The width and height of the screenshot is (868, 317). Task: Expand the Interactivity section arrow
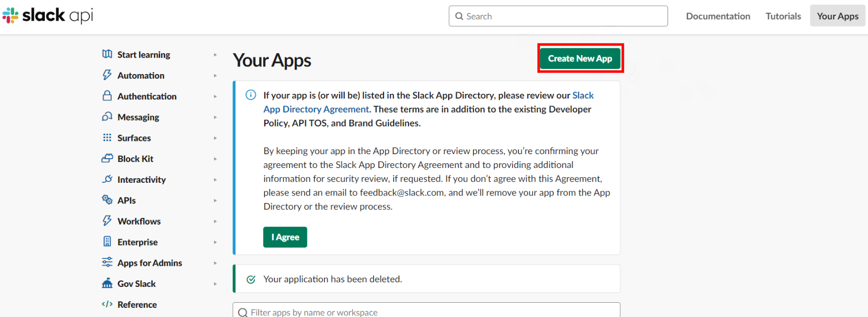click(215, 180)
